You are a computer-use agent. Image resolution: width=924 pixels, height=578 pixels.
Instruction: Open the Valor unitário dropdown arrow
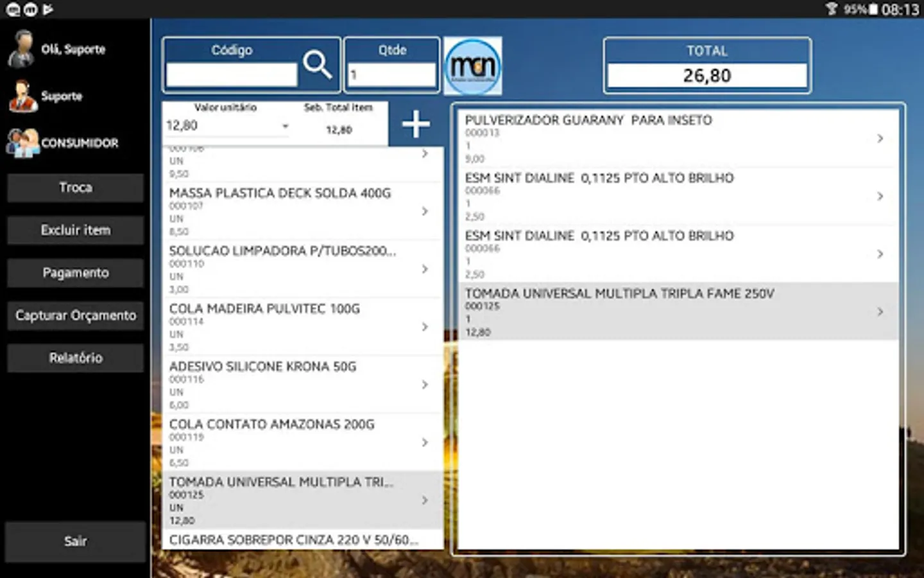tap(284, 127)
